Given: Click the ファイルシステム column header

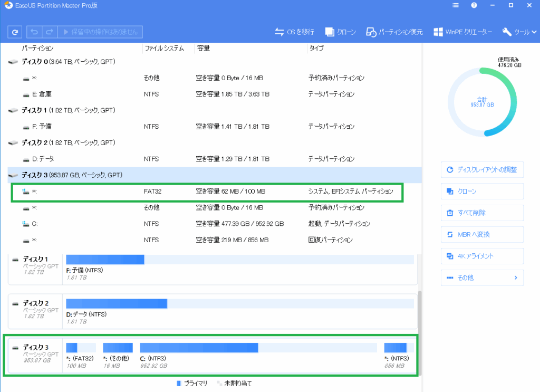Looking at the screenshot, I should point(163,49).
